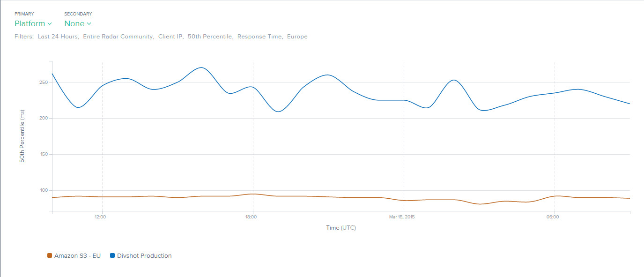Select the Last 24 Hours filter
The image size is (644, 277).
click(58, 37)
